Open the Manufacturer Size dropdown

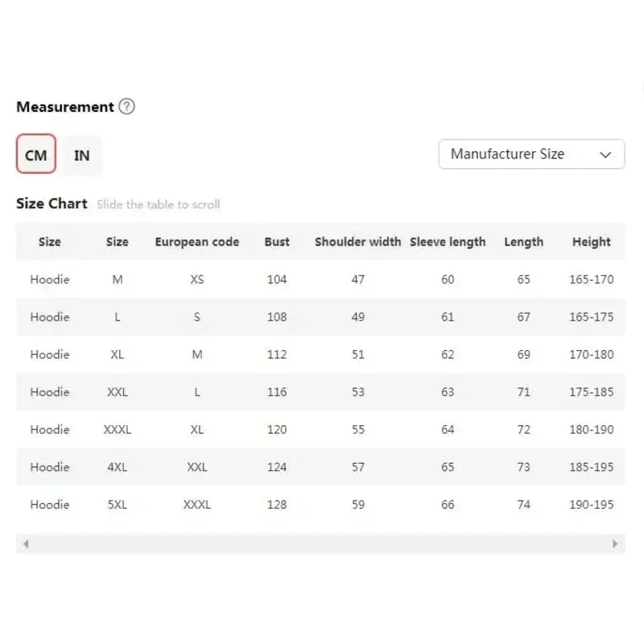tap(531, 154)
